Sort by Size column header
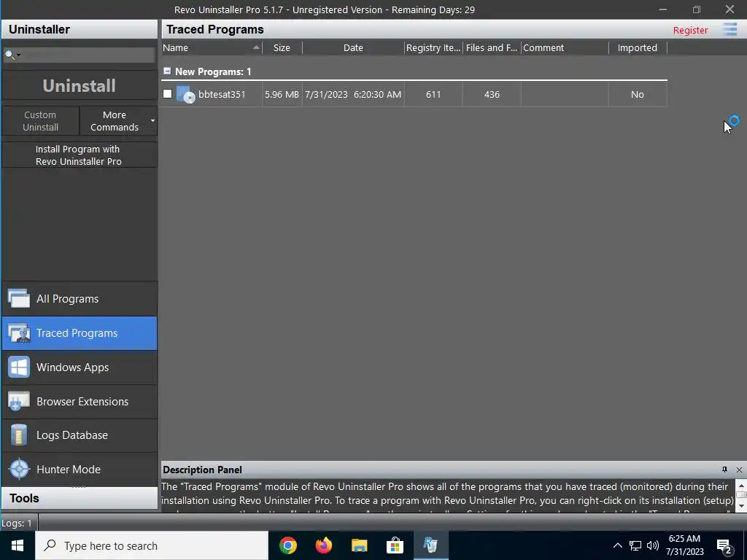 click(282, 47)
